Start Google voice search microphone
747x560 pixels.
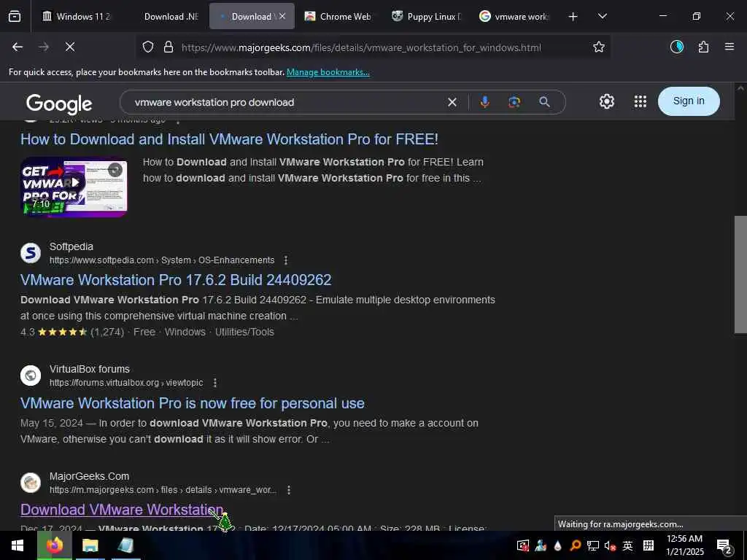click(484, 102)
